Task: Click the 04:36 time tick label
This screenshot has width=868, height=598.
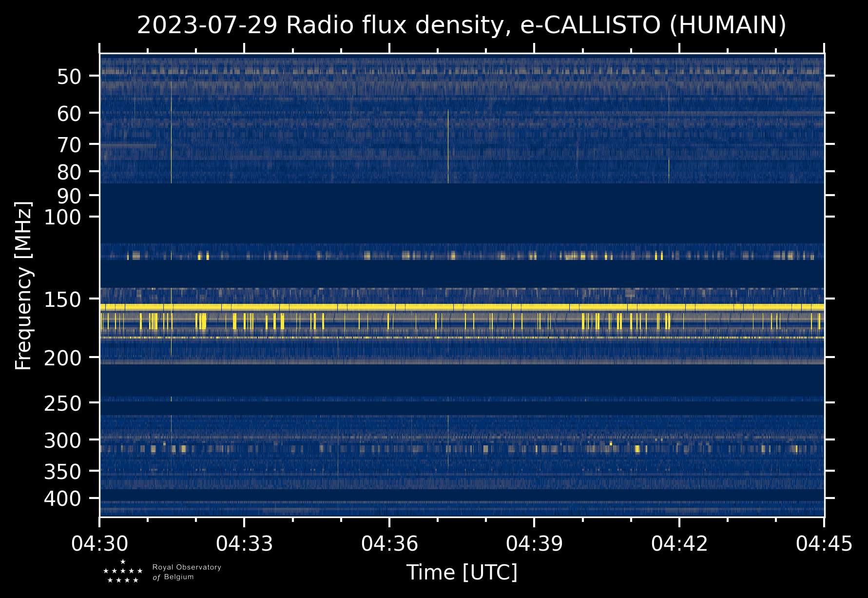Action: coord(389,543)
